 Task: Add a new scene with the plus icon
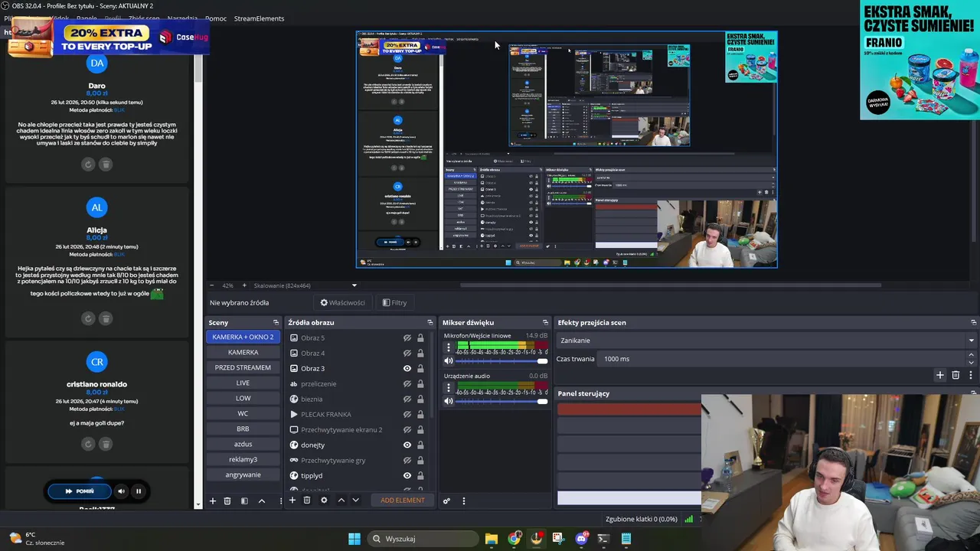click(x=213, y=501)
